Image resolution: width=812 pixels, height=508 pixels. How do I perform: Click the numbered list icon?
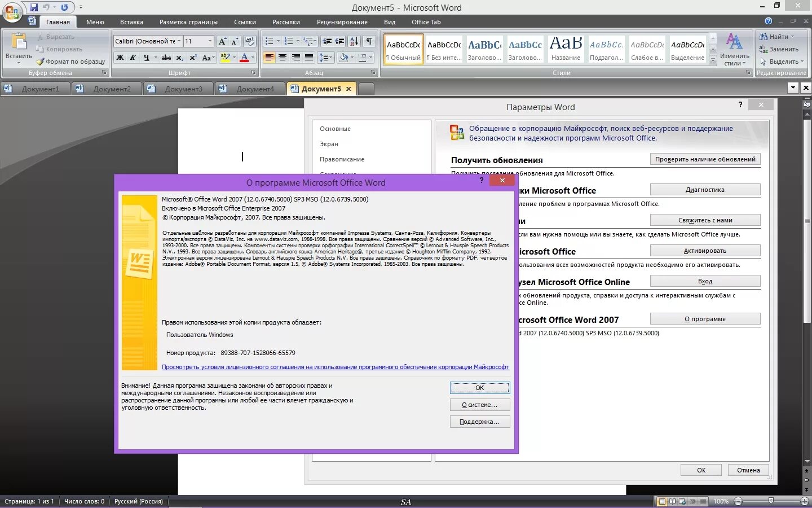click(289, 41)
